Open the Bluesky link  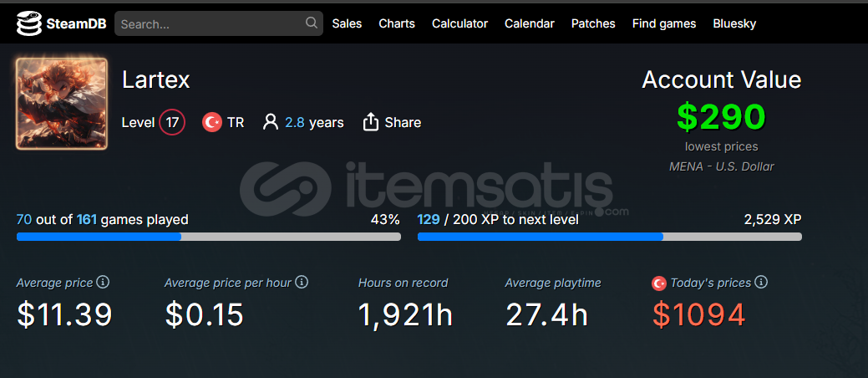click(x=734, y=23)
